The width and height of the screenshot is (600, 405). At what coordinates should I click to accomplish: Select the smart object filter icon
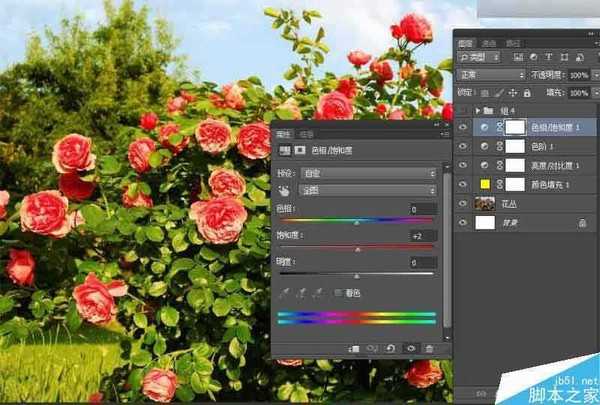pos(579,57)
